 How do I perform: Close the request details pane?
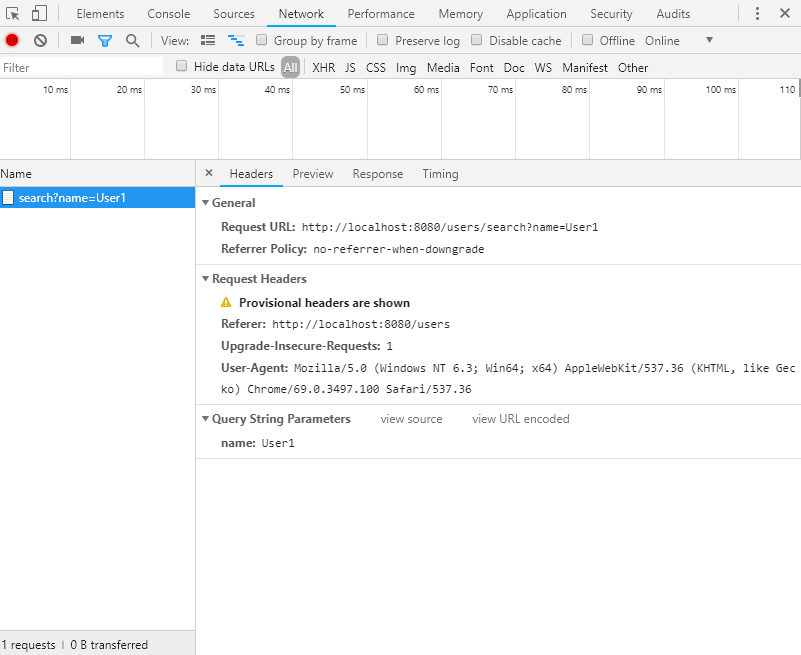[208, 173]
